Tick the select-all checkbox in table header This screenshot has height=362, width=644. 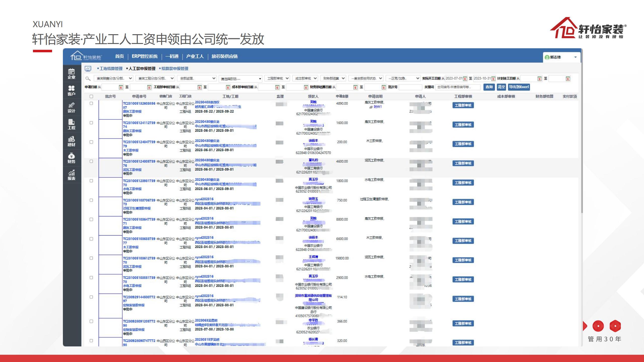coord(91,96)
